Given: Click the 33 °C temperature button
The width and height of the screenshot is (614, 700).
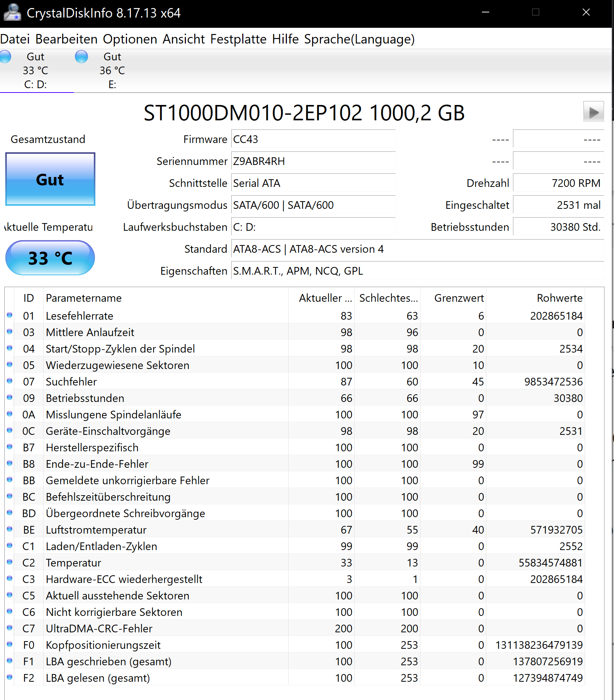Looking at the screenshot, I should coord(50,258).
